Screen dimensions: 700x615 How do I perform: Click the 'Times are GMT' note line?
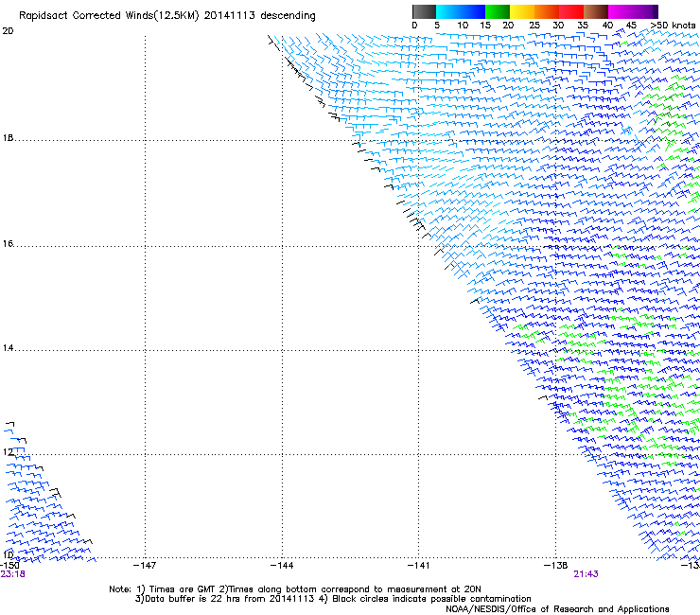coord(295,589)
